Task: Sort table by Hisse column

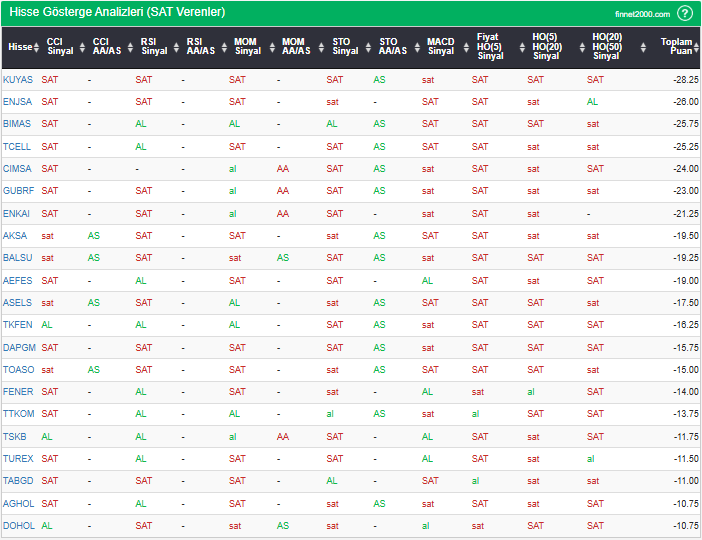Action: 19,47
